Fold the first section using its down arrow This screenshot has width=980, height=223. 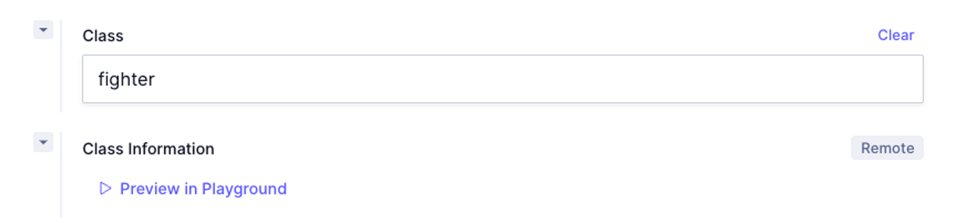(43, 30)
